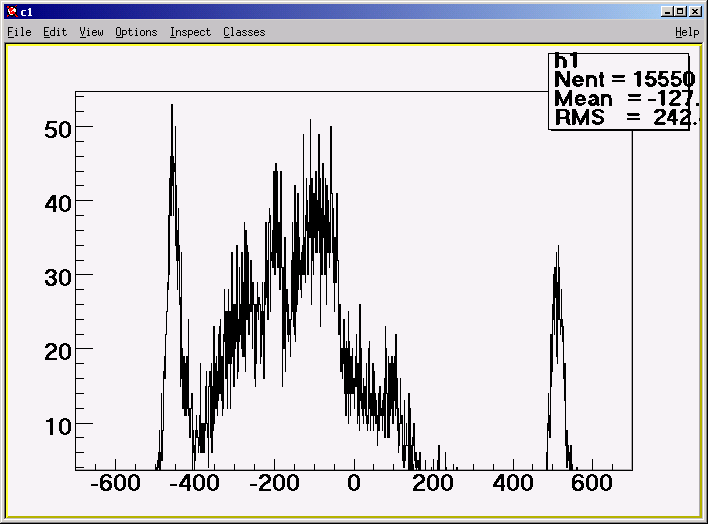Click the x-axis label -600
708x524 pixels.
[x=116, y=483]
